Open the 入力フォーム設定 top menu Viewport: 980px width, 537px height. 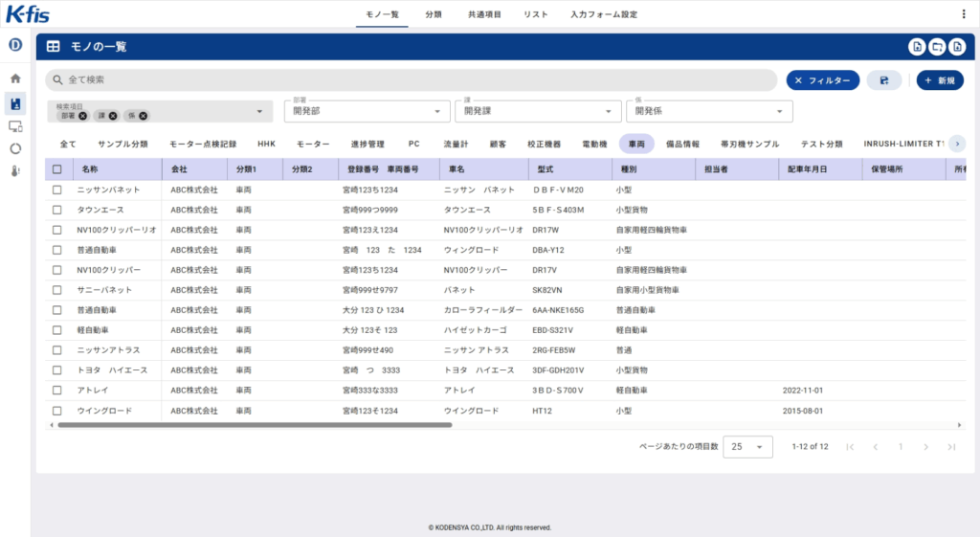click(x=604, y=14)
